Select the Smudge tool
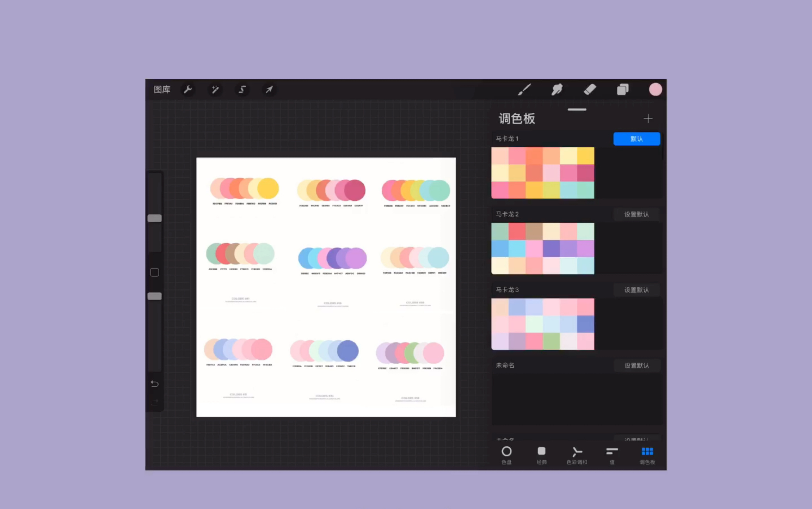Screen dimensions: 812x509 click(557, 90)
